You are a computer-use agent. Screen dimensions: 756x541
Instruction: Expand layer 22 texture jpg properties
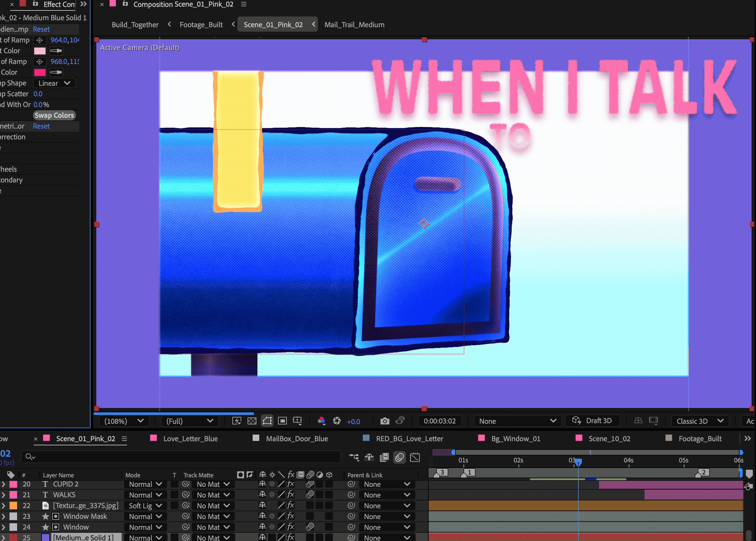click(3, 506)
